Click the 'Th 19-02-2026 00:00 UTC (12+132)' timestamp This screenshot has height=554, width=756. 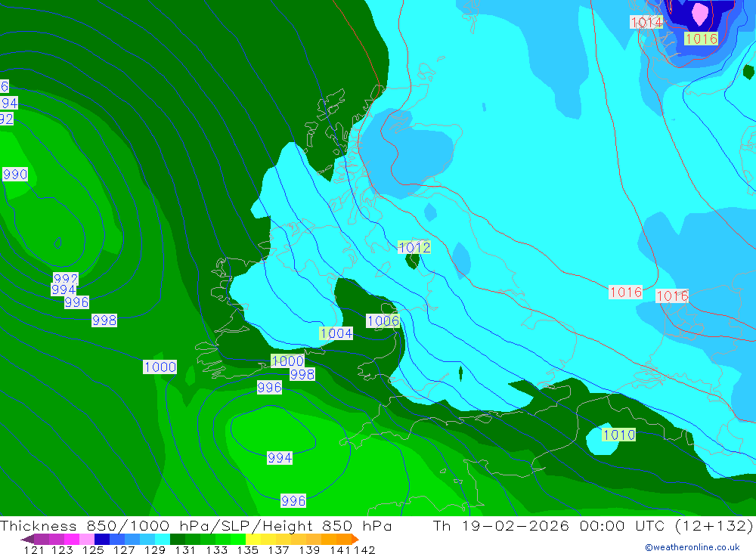coord(593,525)
